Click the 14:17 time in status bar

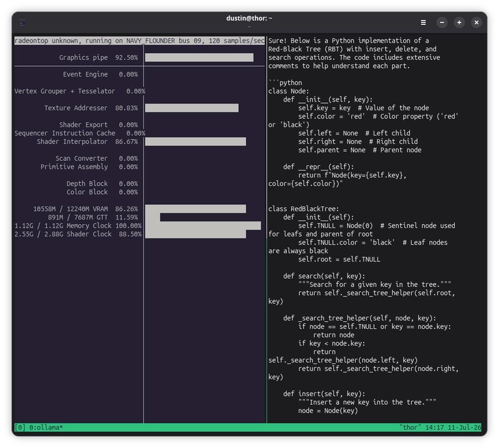pyautogui.click(x=434, y=427)
